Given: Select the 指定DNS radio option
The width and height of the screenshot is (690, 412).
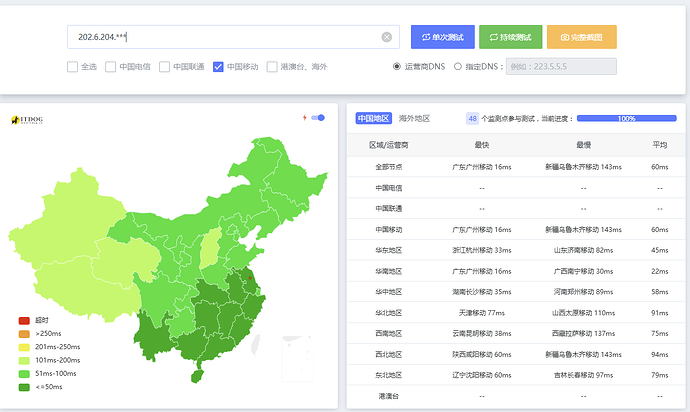Looking at the screenshot, I should tap(458, 67).
